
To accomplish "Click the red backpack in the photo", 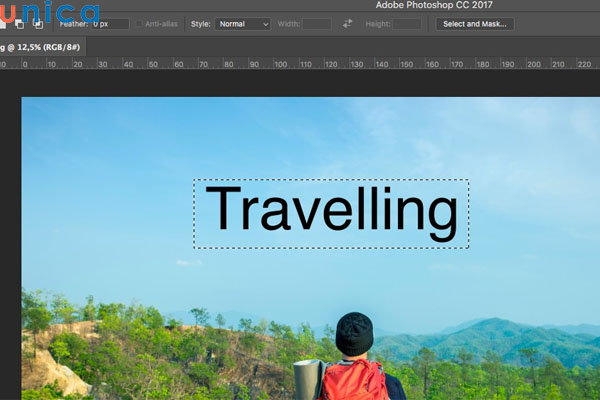I will pos(353,380).
